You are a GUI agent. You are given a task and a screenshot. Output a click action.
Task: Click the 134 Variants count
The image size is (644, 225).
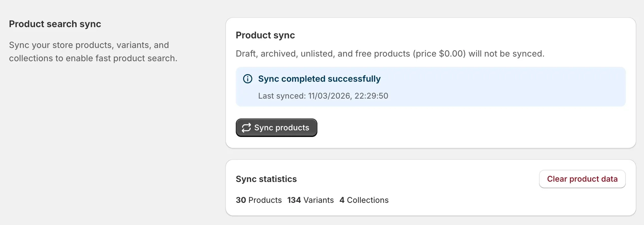coord(310,200)
